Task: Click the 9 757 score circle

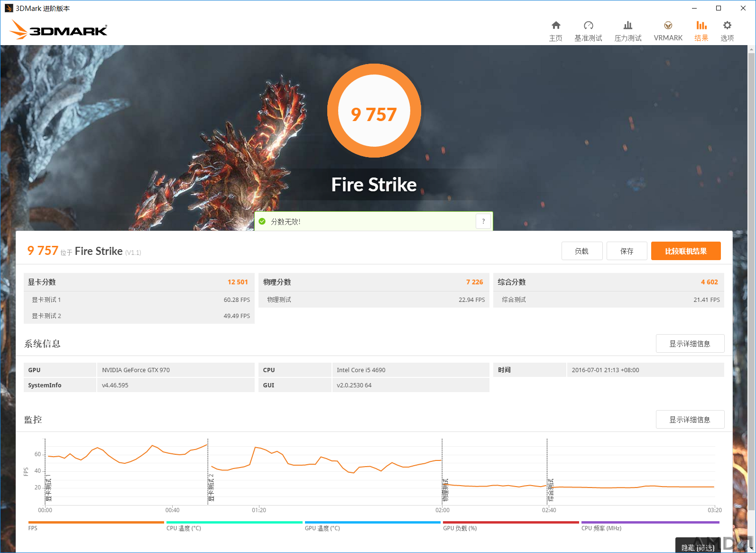Action: (x=374, y=111)
